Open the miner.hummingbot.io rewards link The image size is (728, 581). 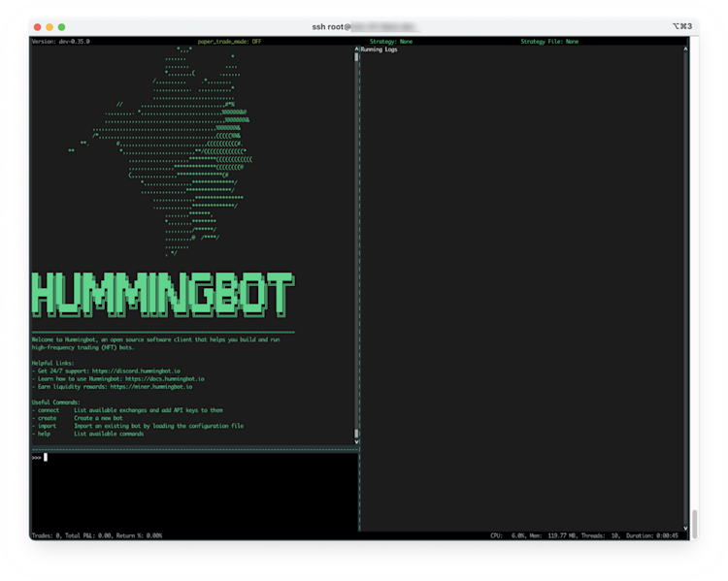pos(151,387)
